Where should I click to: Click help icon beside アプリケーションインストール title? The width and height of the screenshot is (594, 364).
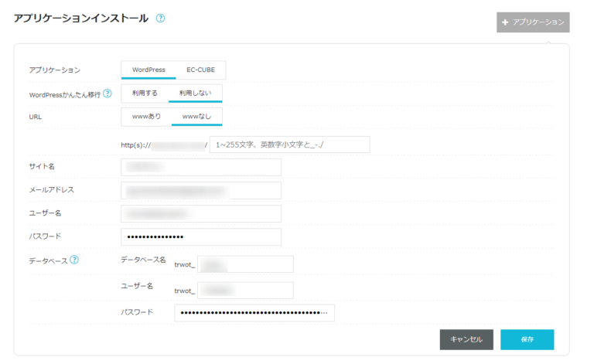pos(160,18)
